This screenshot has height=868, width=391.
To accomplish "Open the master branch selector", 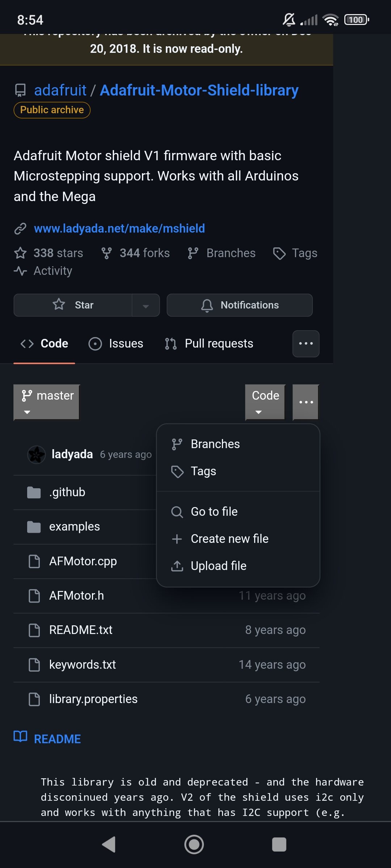I will (47, 402).
